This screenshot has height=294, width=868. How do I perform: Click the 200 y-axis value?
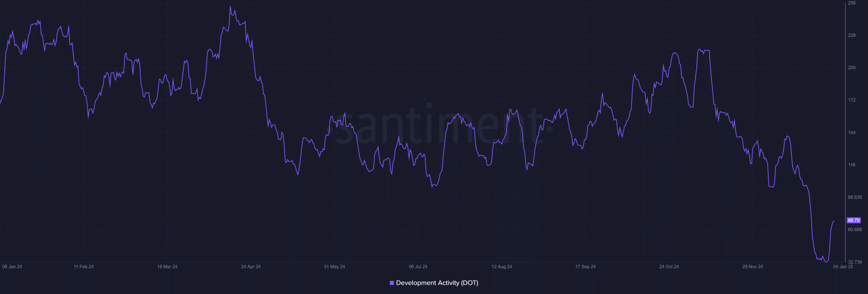click(852, 68)
